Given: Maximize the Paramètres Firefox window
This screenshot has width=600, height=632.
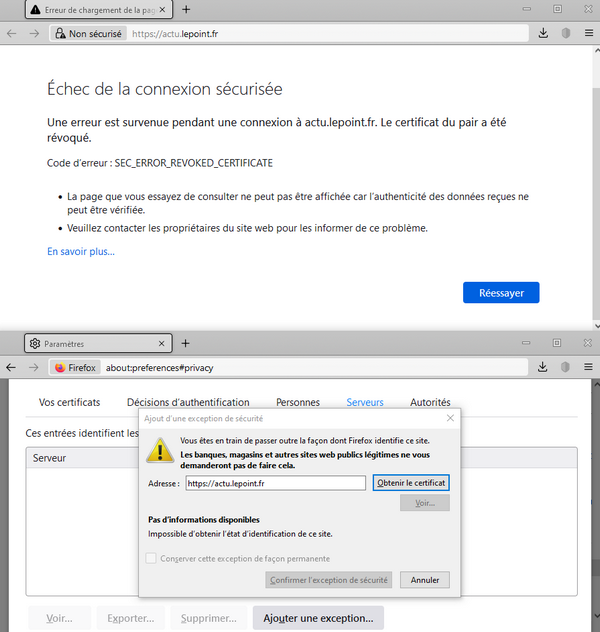Looking at the screenshot, I should [556, 343].
